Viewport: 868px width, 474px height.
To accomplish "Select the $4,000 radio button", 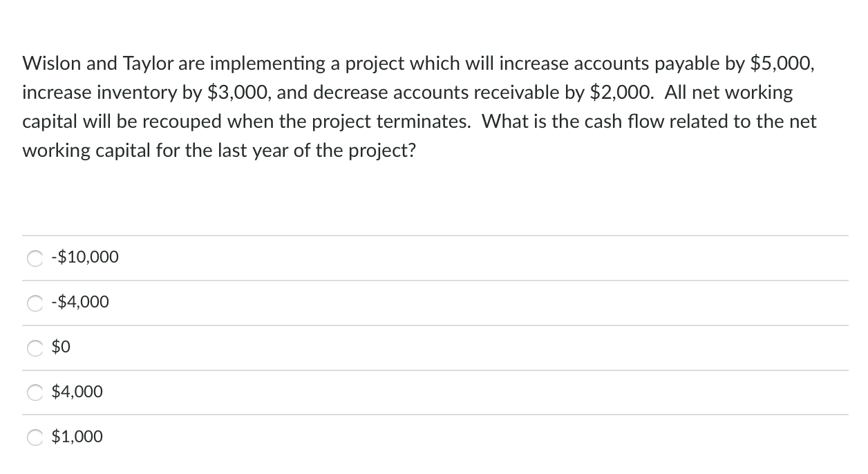I will (x=35, y=392).
